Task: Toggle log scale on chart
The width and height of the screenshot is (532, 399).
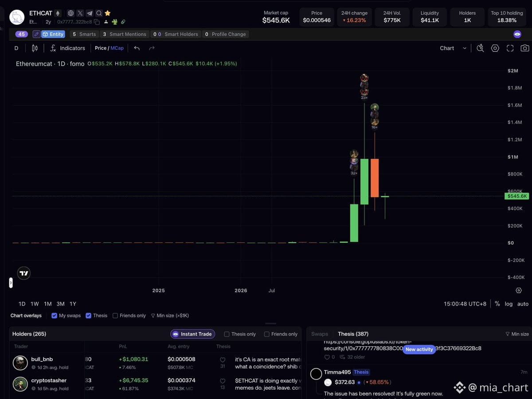Action: click(509, 304)
